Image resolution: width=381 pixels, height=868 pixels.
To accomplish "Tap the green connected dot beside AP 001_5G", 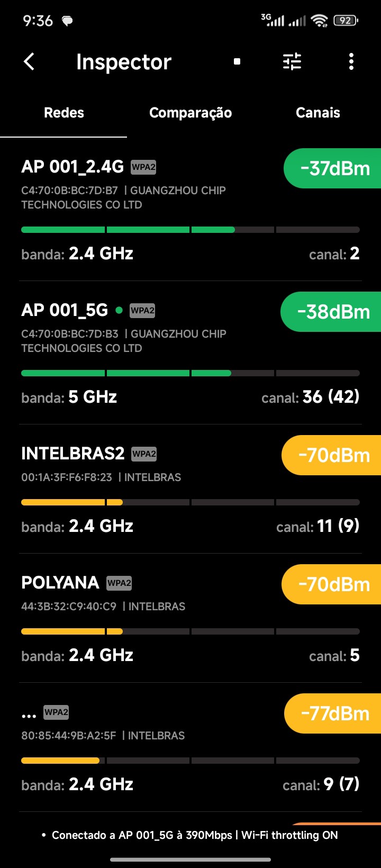I will click(119, 310).
